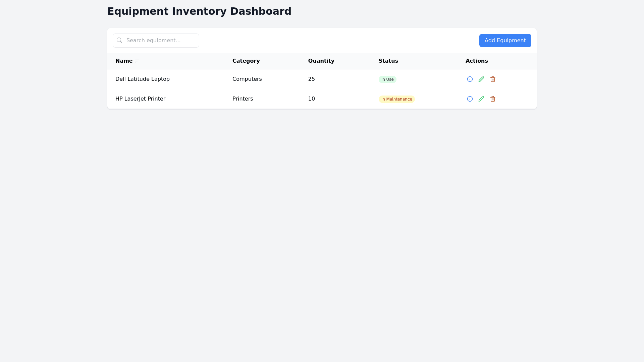
Task: Click the In Use status badge
Action: 387,79
